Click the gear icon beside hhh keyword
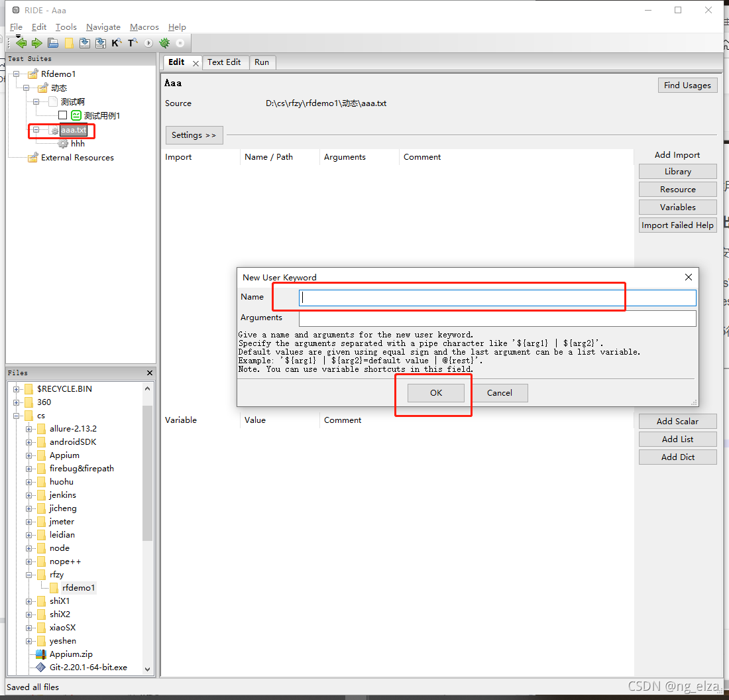 [63, 144]
